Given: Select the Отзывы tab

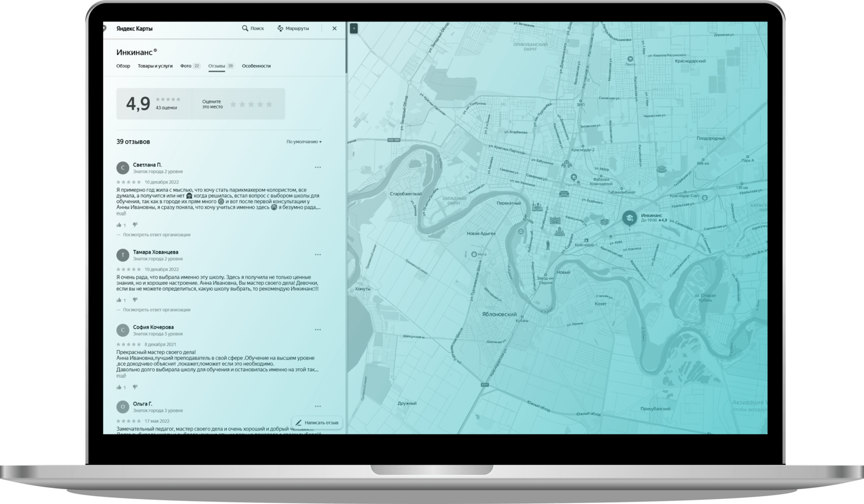Looking at the screenshot, I should click(221, 66).
